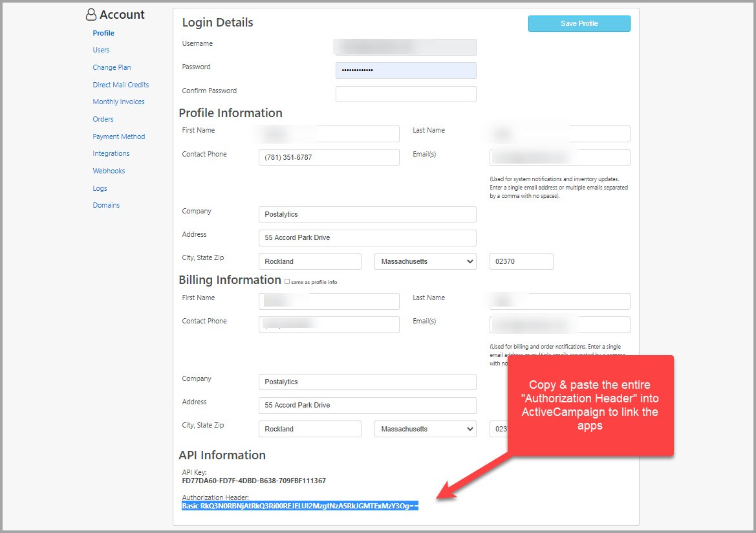Click the highlighted Authorization Header value
The height and width of the screenshot is (533, 756).
point(300,505)
